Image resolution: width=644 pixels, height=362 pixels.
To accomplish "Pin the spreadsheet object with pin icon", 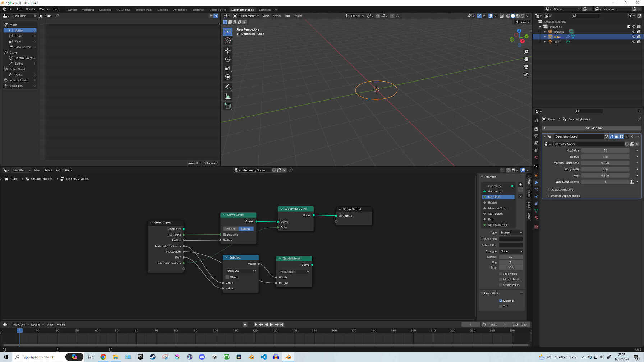I will coord(57,16).
